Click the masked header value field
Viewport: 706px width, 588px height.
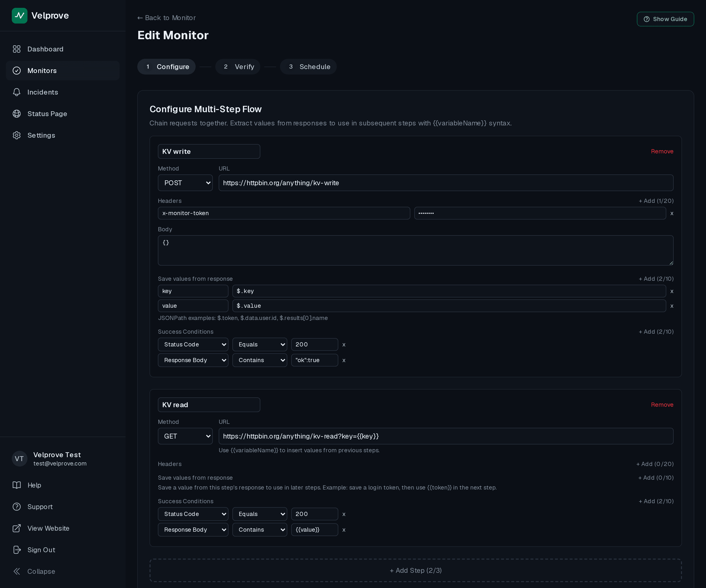pos(540,213)
